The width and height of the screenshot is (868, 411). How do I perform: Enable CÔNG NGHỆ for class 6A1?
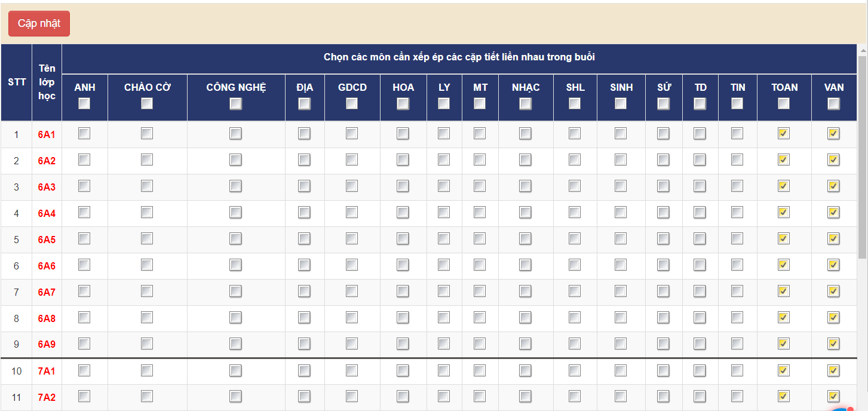click(x=235, y=134)
